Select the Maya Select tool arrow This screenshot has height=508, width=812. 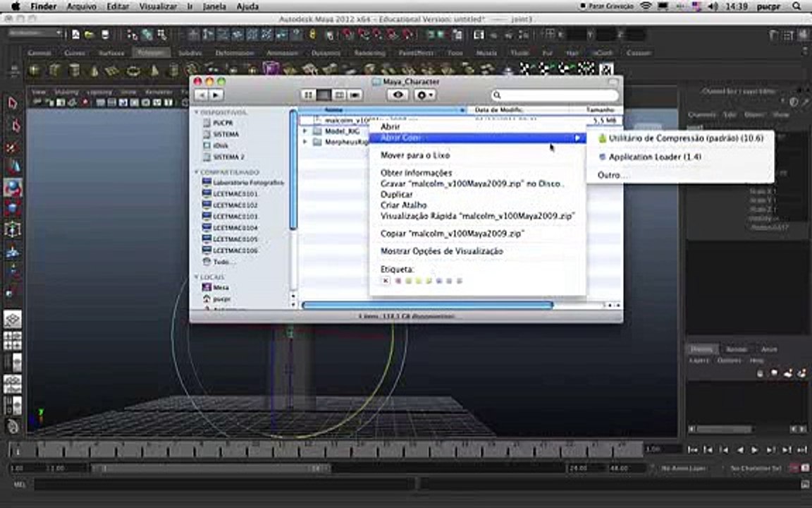(13, 103)
